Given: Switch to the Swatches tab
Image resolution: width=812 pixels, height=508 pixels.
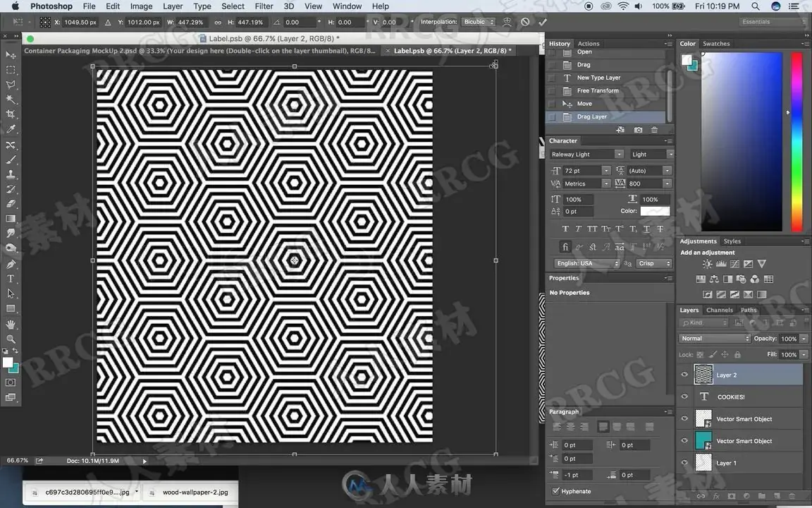Looking at the screenshot, I should click(715, 44).
